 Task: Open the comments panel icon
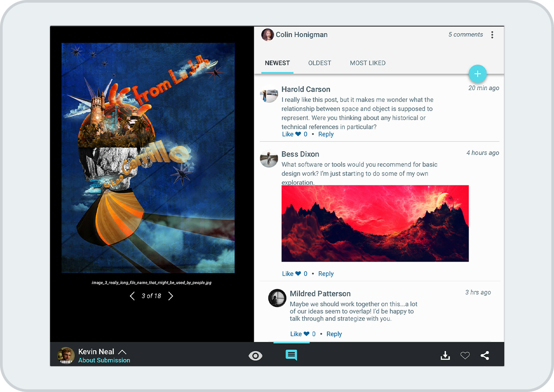pos(291,355)
